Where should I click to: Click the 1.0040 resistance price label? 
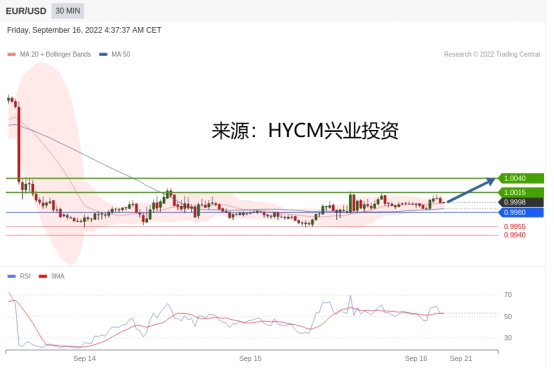(x=521, y=178)
